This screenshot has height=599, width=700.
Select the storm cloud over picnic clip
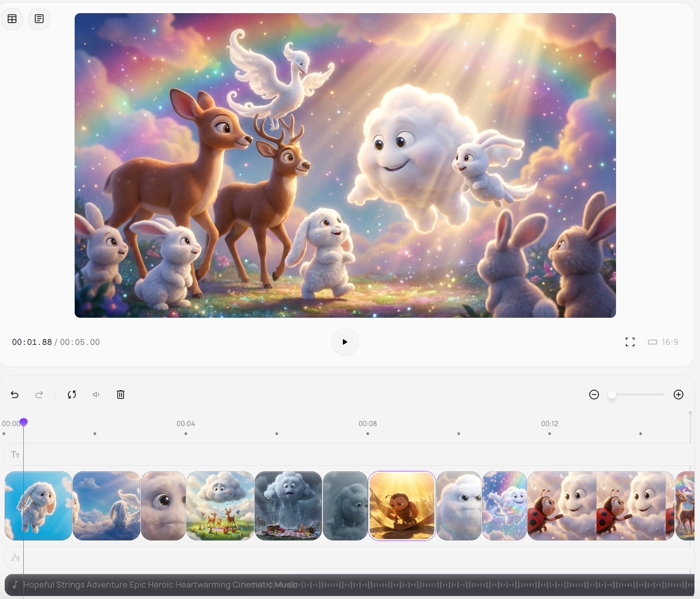click(x=288, y=506)
